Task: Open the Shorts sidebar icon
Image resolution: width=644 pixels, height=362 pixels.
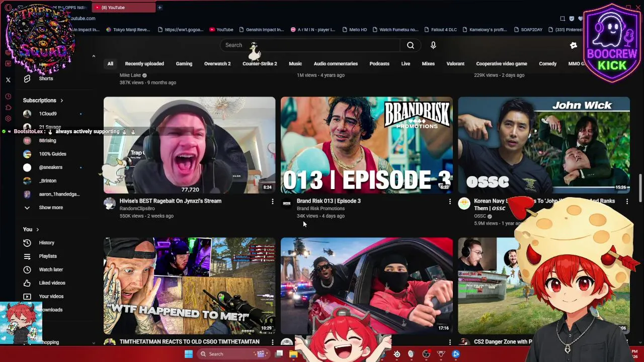Action: pos(27,78)
